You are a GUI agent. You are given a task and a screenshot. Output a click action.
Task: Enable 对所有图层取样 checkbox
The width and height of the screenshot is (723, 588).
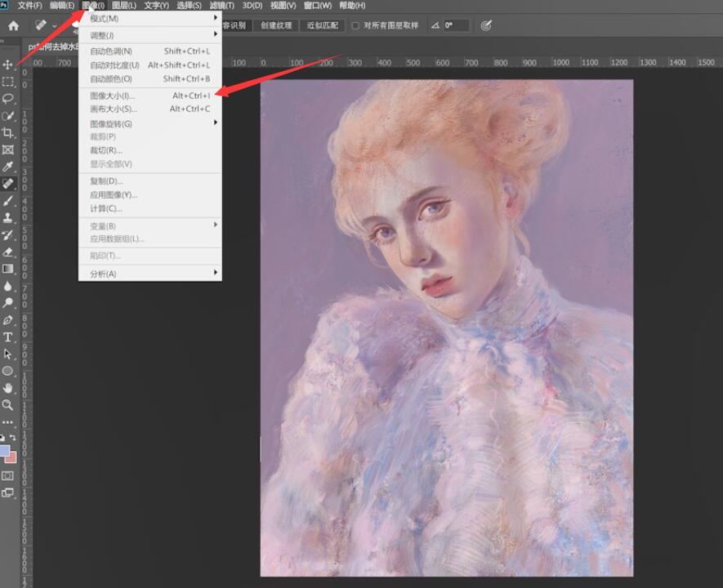[355, 26]
